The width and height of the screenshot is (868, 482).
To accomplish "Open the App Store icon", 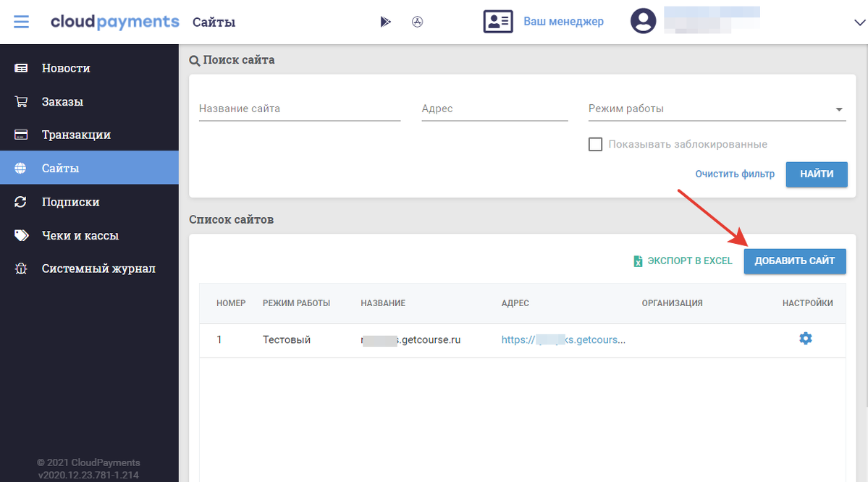I will click(x=417, y=22).
